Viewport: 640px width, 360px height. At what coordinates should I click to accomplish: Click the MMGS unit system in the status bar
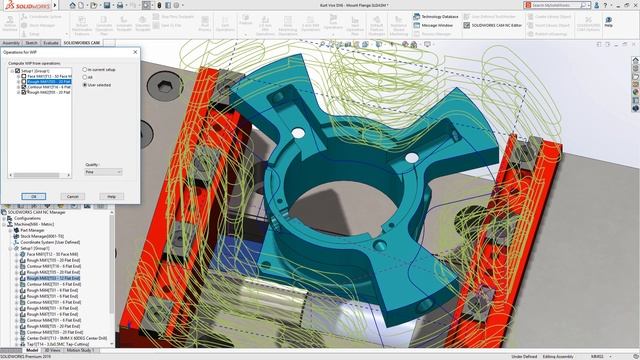(x=597, y=356)
